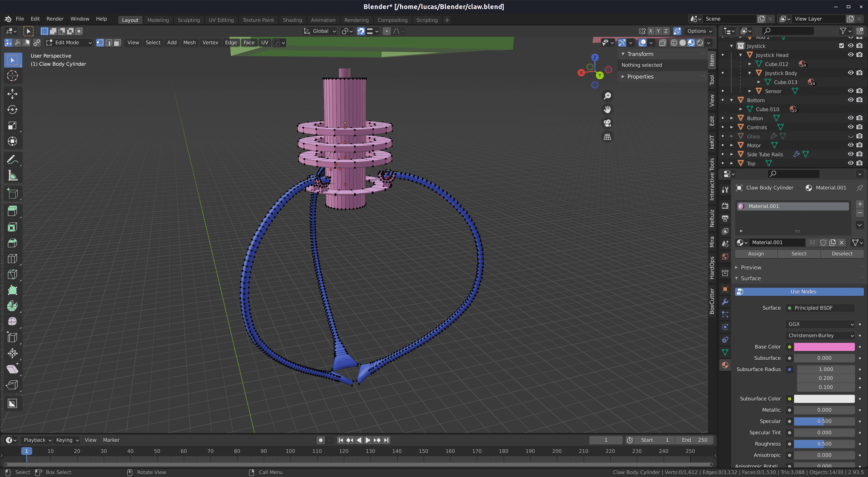Select the Move tool in toolbar

point(12,94)
